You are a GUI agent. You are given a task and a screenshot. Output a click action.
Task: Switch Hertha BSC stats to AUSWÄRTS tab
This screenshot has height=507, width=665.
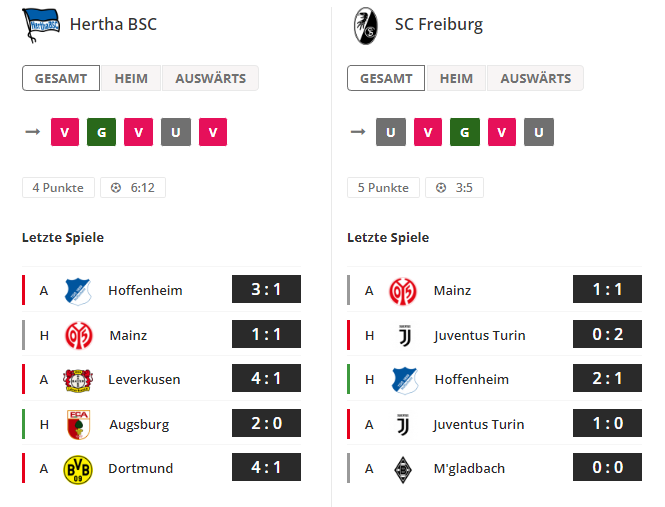pyautogui.click(x=210, y=78)
